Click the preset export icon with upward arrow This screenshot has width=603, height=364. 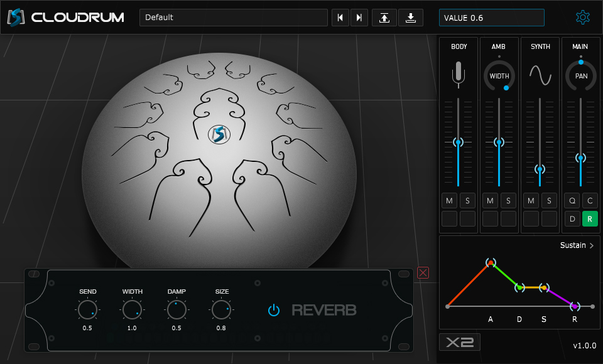(384, 17)
